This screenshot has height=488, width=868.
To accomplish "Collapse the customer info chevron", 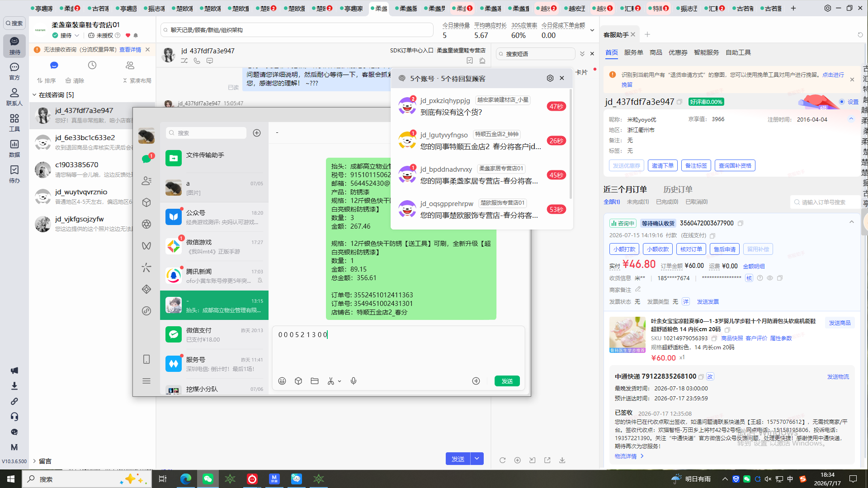I will (x=851, y=119).
